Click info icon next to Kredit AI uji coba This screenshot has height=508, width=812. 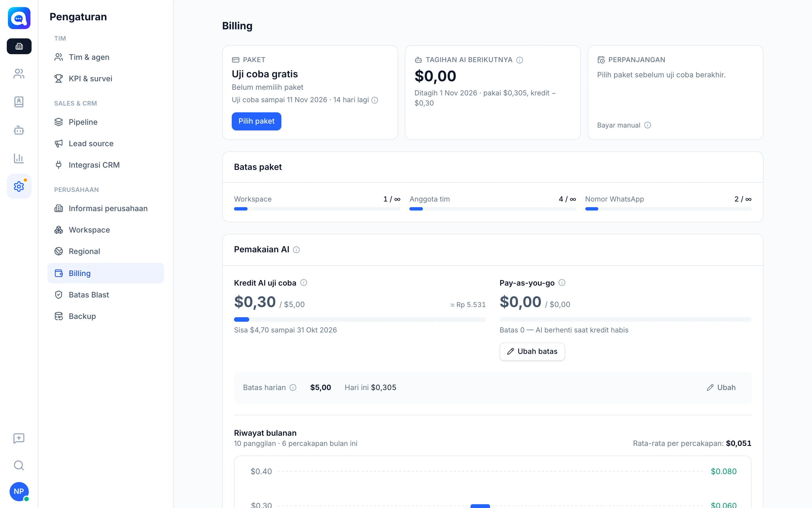[304, 283]
